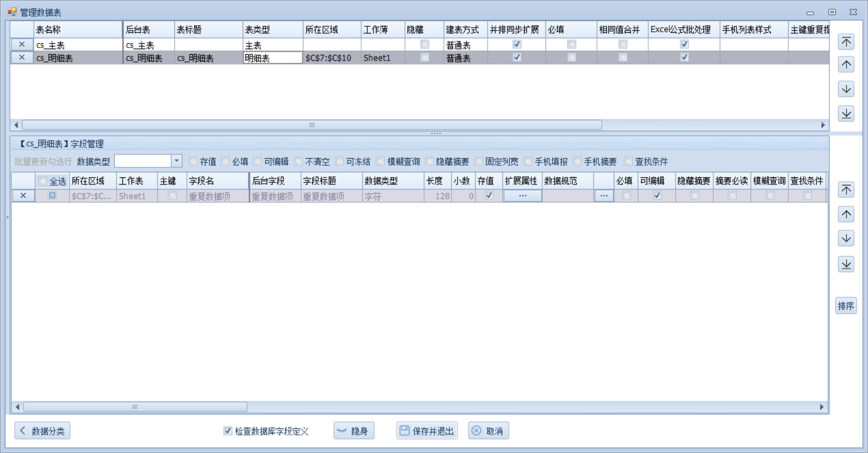Delete the 重复数据项 field row

[23, 196]
